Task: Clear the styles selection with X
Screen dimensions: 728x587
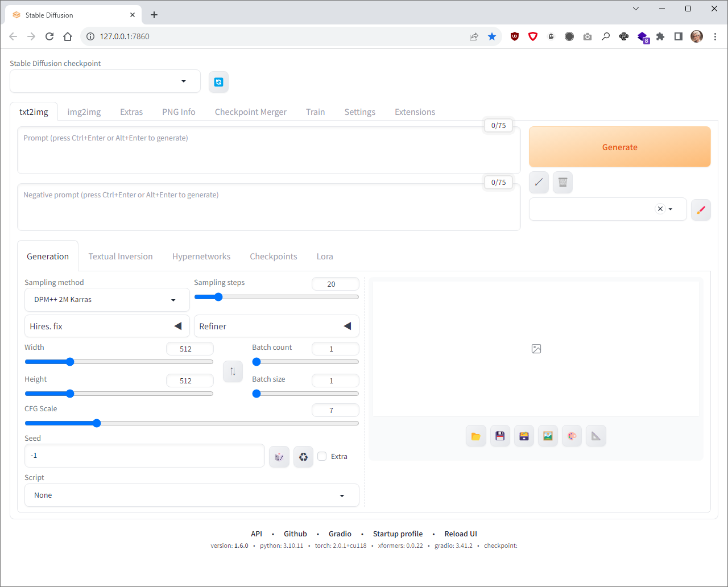Action: pos(660,209)
